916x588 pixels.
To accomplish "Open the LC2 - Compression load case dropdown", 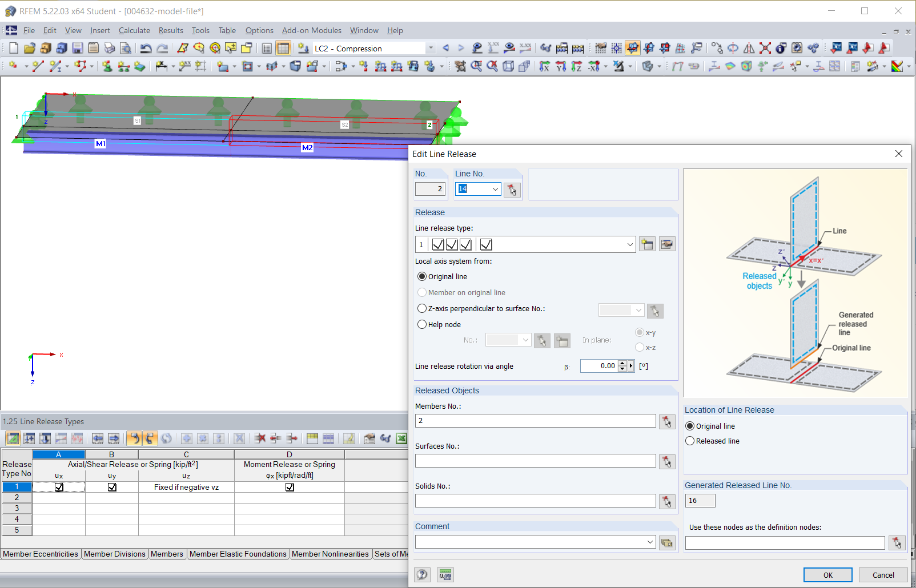I will tap(431, 49).
